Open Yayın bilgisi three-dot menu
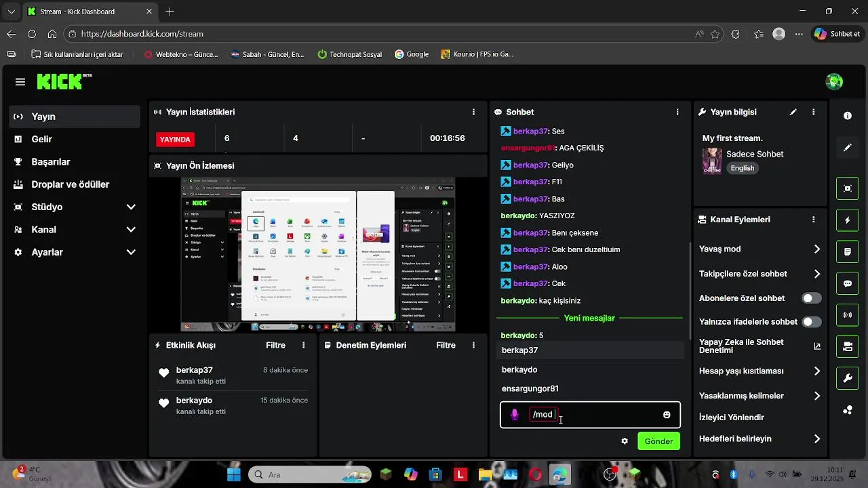This screenshot has height=488, width=868. point(813,112)
